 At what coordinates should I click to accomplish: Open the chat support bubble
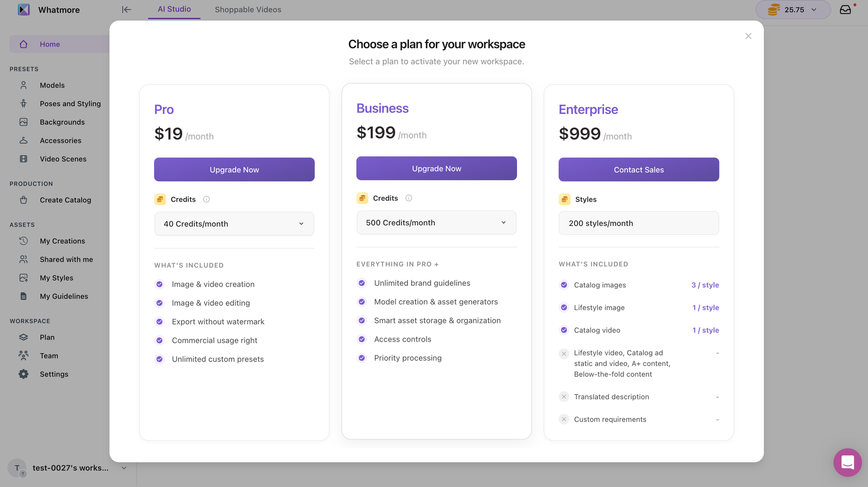point(847,462)
